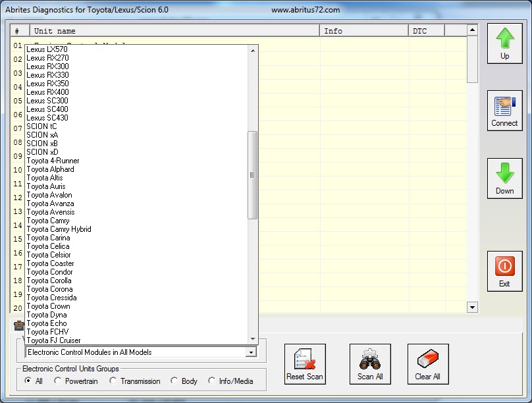
Task: Select Lexus SC430 in the model list
Action: click(137, 118)
